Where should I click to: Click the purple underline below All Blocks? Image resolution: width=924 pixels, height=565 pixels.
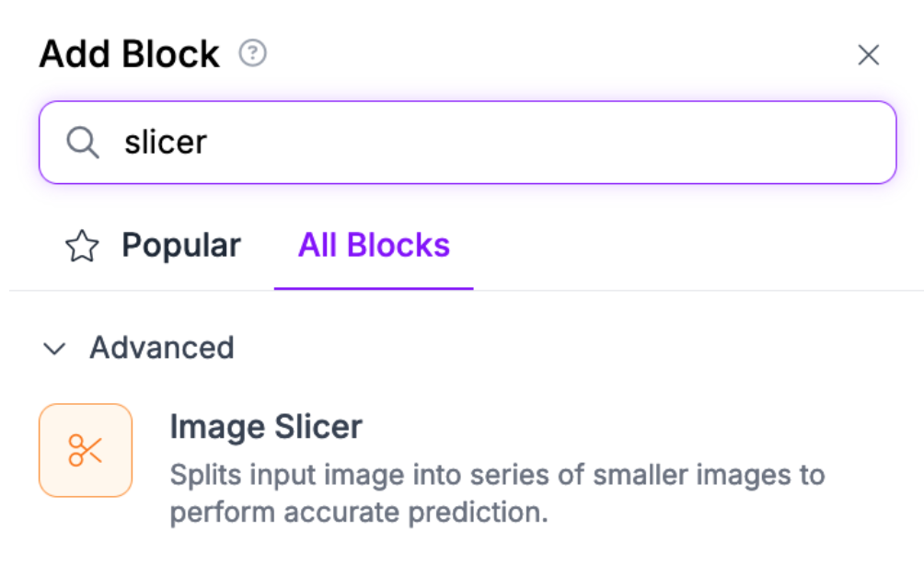pyautogui.click(x=374, y=288)
